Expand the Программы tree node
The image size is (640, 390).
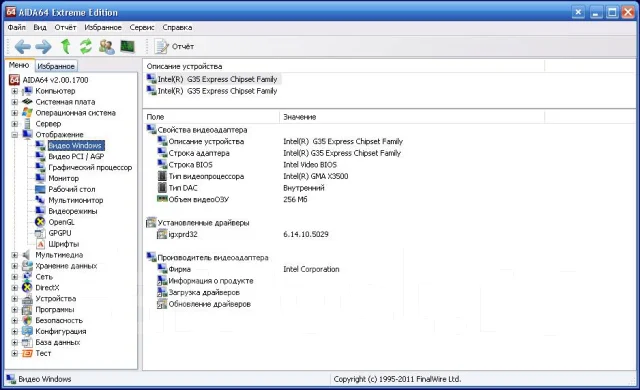tap(15, 310)
